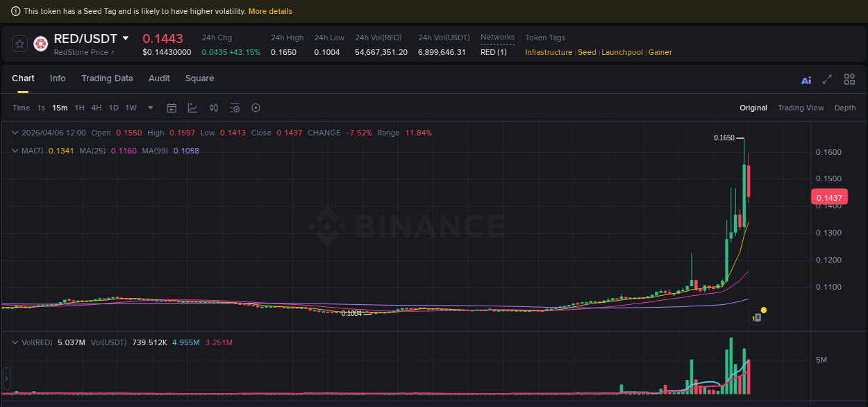The width and height of the screenshot is (868, 407).
Task: Click the 24h High value 0.1650
Action: (x=283, y=52)
